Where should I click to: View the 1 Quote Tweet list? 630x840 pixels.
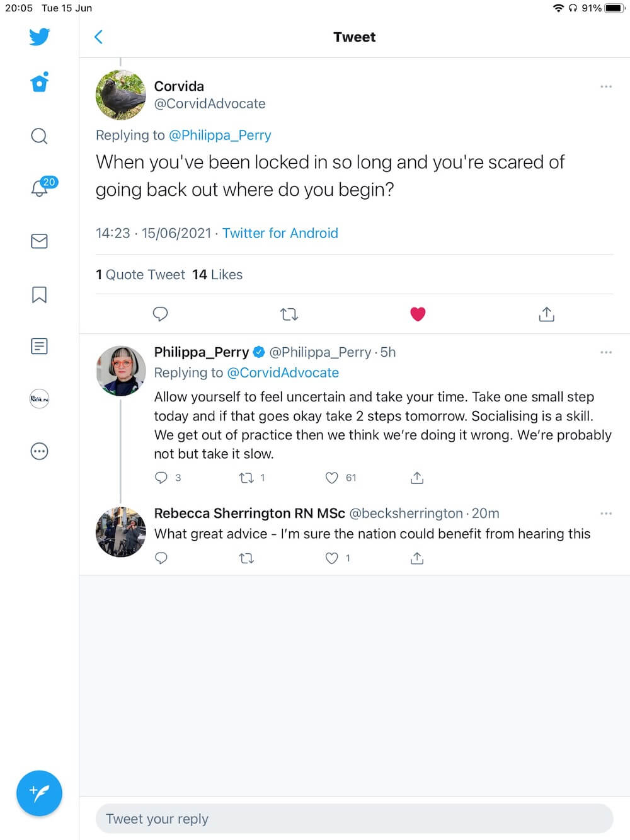coord(140,275)
